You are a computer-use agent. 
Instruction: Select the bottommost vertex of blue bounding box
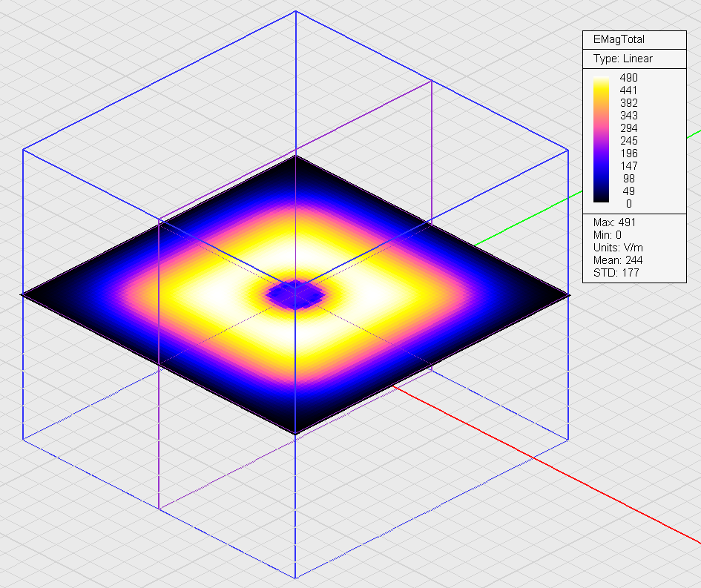(x=295, y=577)
